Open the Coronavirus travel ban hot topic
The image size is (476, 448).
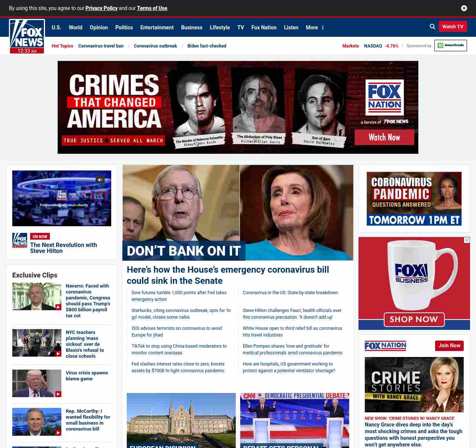101,46
